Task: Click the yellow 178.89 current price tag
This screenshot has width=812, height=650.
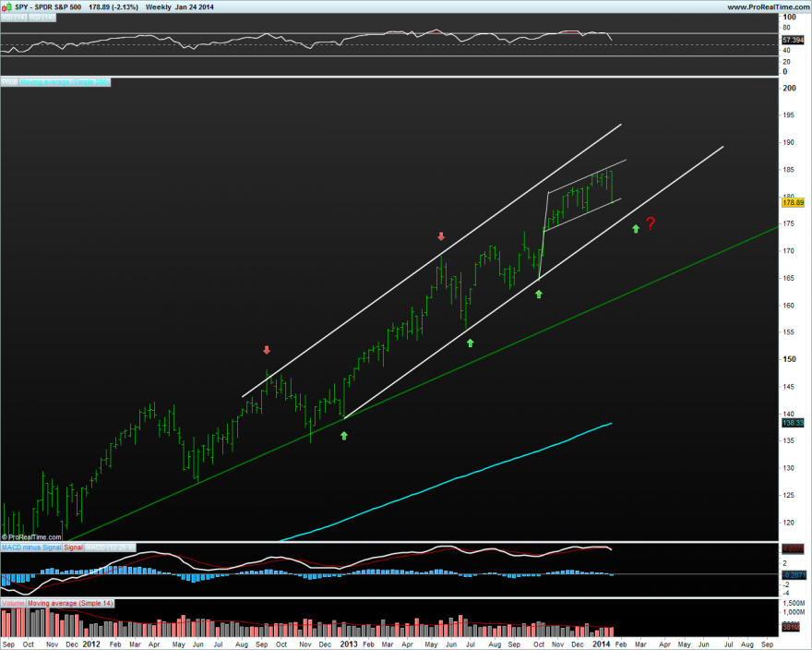Action: [x=793, y=203]
